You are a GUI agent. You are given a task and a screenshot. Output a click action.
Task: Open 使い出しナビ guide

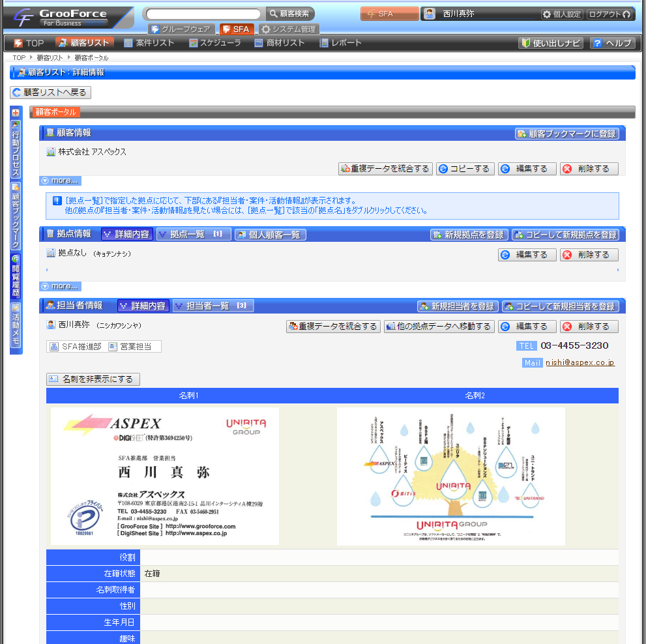pos(551,43)
